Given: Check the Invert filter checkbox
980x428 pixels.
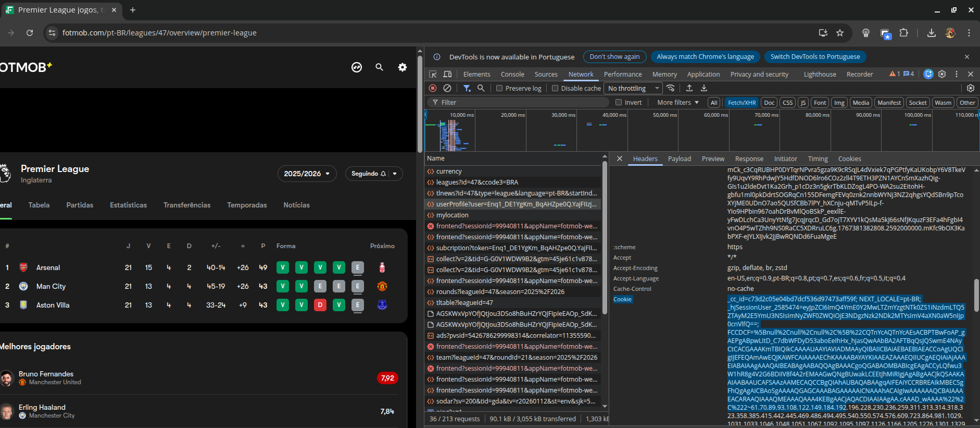Looking at the screenshot, I should click(x=619, y=102).
